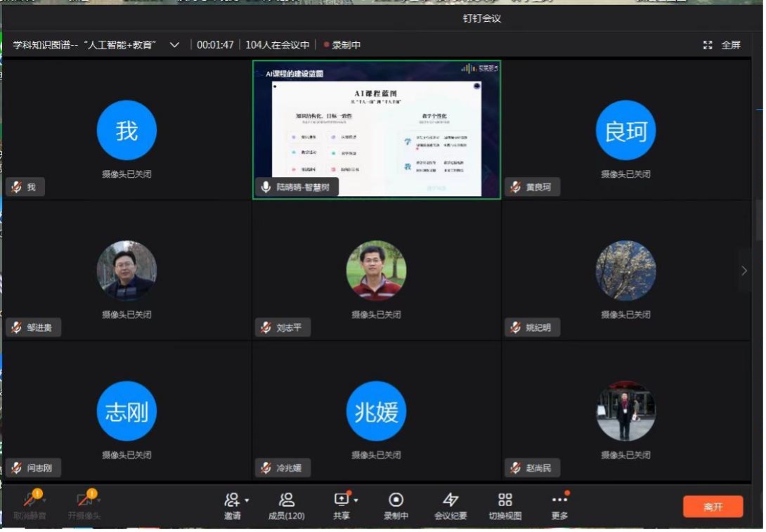Open the invite participants icon
The width and height of the screenshot is (766, 532).
[x=232, y=500]
